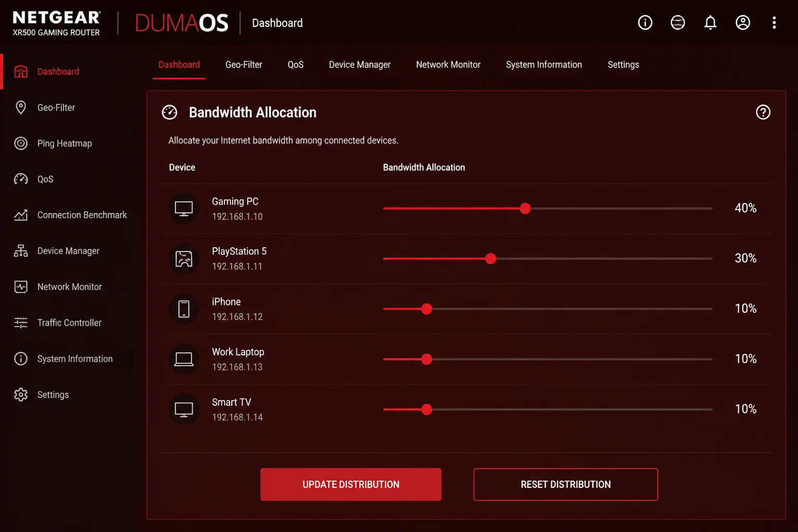Click the Reset Distribution button

pos(566,484)
